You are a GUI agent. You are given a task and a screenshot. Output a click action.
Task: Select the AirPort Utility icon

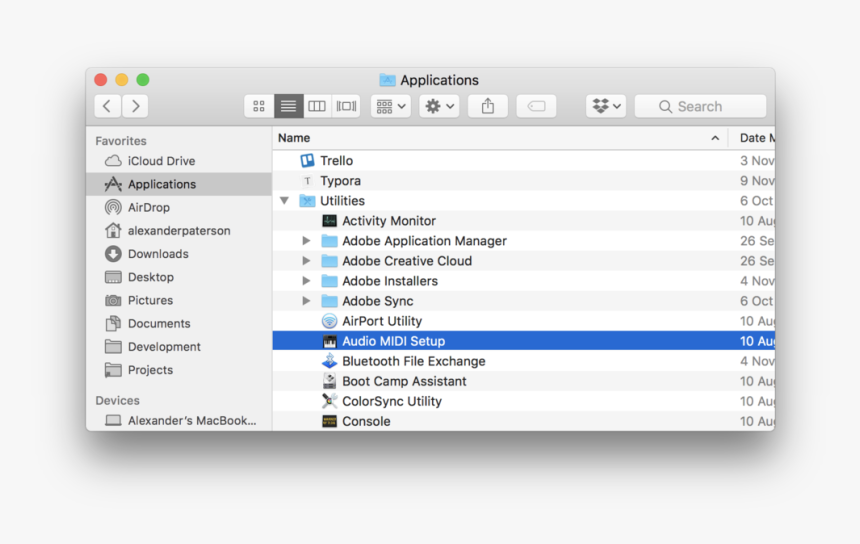329,321
